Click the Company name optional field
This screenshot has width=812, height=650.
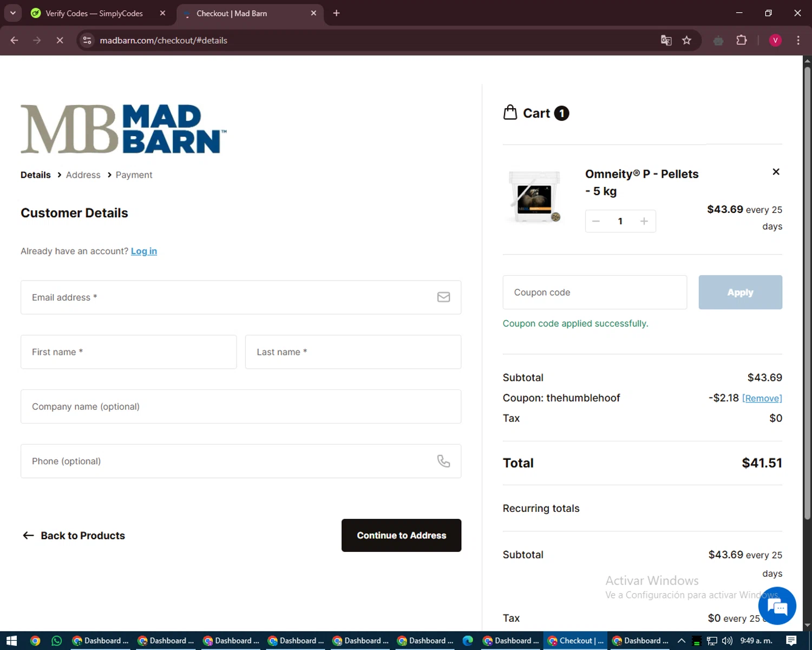click(x=241, y=406)
